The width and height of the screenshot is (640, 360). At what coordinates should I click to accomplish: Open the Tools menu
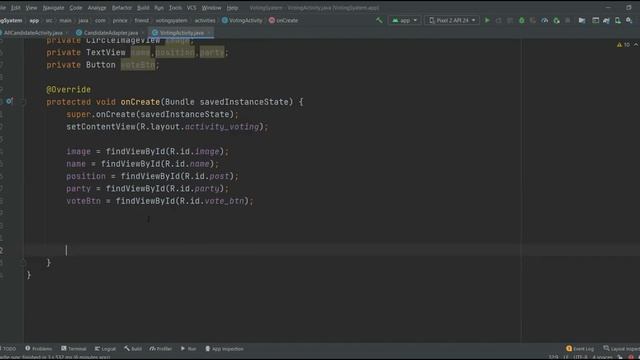[x=175, y=8]
